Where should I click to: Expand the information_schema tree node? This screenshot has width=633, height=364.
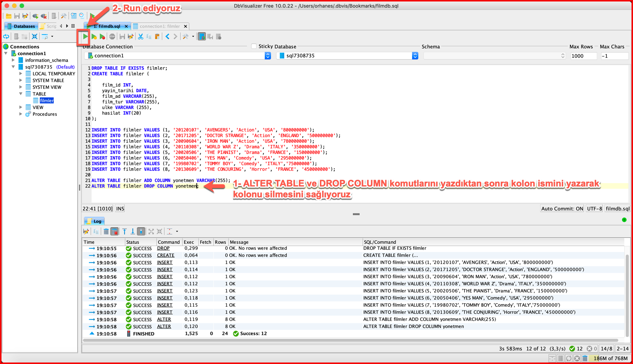(x=13, y=60)
